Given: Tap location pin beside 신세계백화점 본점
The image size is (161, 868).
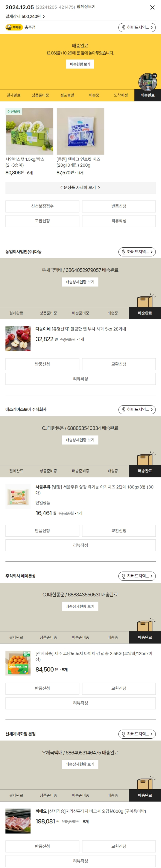Looking at the screenshot, I should (x=124, y=734).
